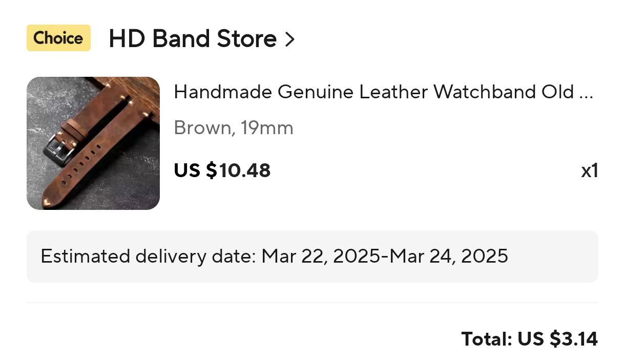
Task: Select the word Brown in the variant
Action: pos(203,128)
